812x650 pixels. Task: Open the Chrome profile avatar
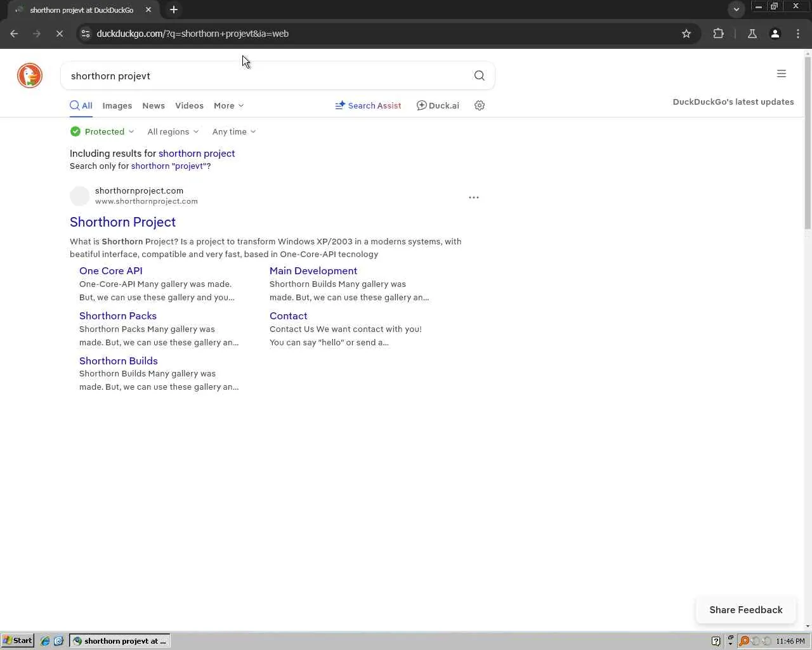coord(775,34)
